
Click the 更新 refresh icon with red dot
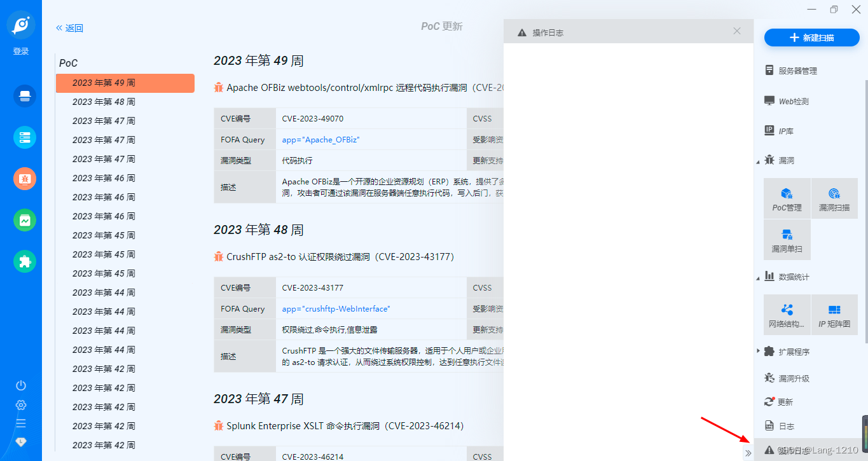coord(769,402)
